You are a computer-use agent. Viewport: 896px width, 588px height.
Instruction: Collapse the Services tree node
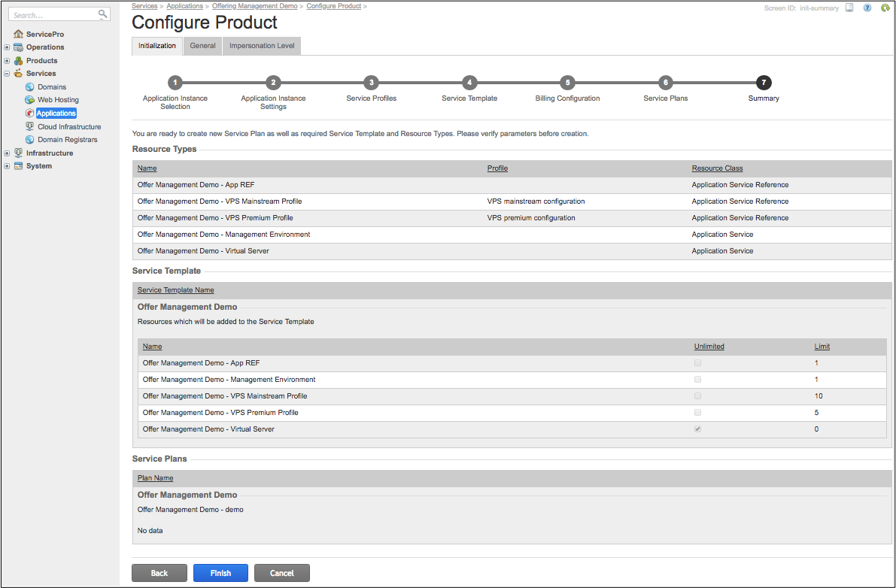pos(7,74)
